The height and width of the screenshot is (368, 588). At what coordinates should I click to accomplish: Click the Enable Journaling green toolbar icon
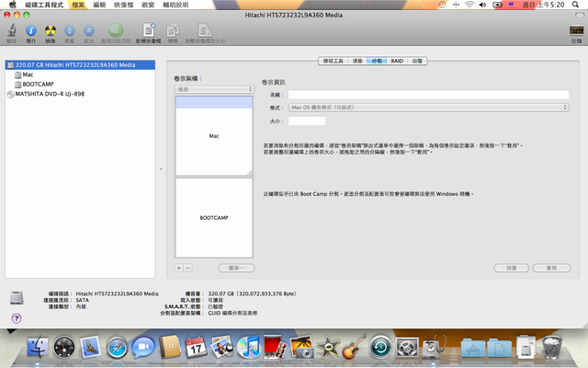[116, 30]
